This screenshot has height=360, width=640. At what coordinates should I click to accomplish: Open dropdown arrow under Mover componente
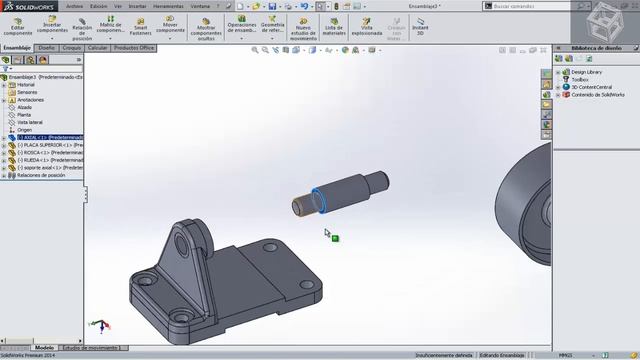[x=170, y=38]
